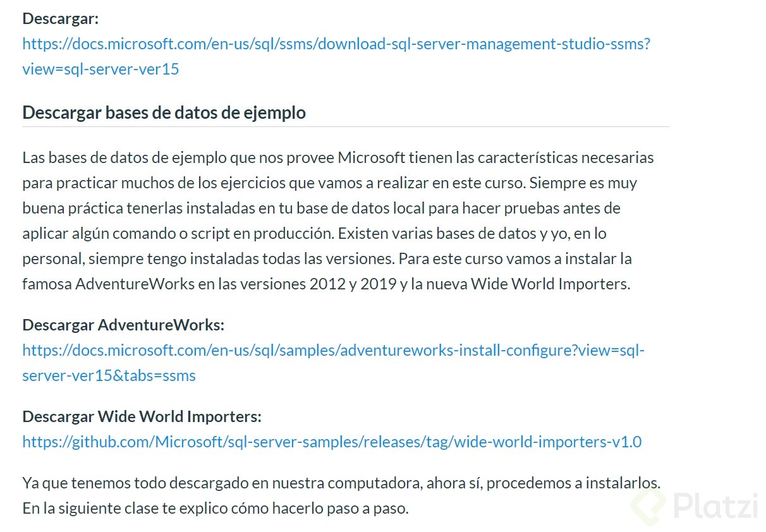Click the 'server-ver15&tabs=ssms' link line

[109, 375]
